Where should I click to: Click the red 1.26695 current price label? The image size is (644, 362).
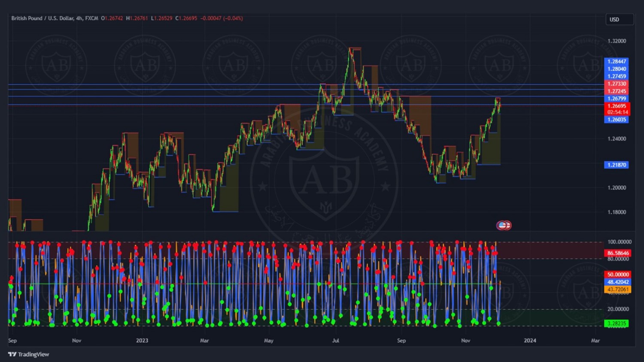[617, 106]
